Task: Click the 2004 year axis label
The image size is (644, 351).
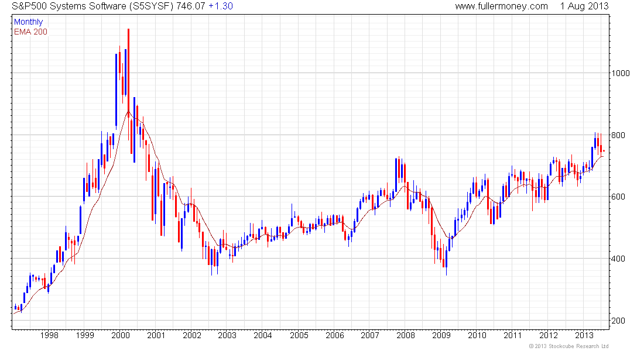Action: tap(263, 335)
